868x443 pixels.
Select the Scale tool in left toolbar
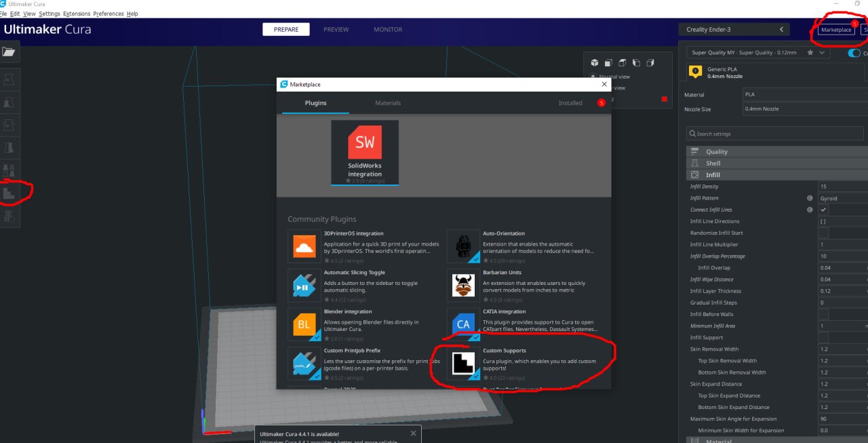click(x=9, y=103)
